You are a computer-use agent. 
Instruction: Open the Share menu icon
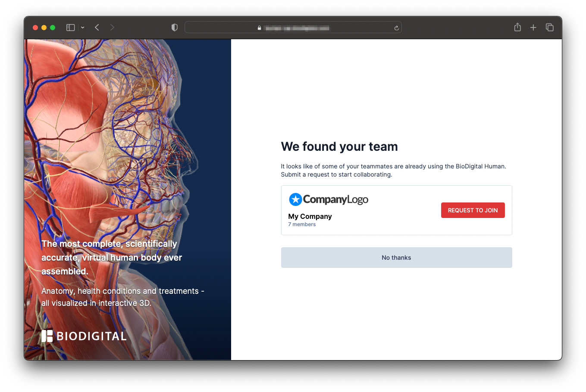[517, 27]
